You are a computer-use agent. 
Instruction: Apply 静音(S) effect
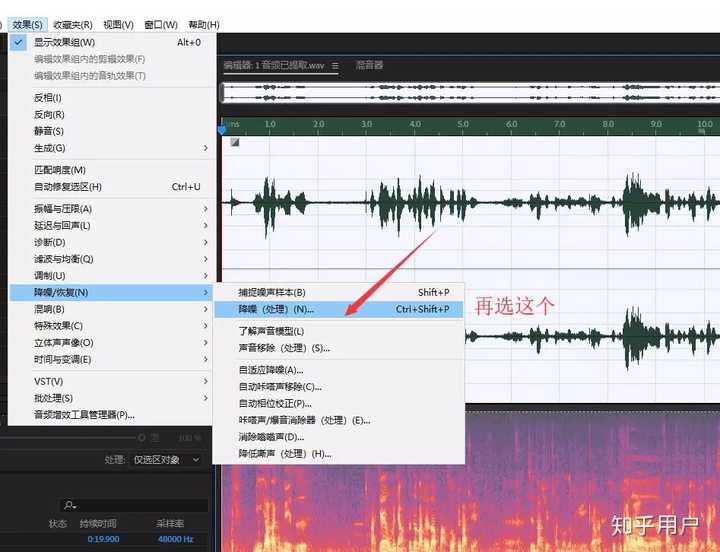point(112,131)
